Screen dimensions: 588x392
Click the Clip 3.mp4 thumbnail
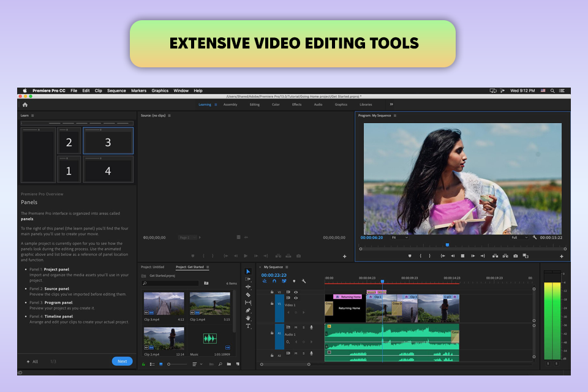pyautogui.click(x=164, y=303)
